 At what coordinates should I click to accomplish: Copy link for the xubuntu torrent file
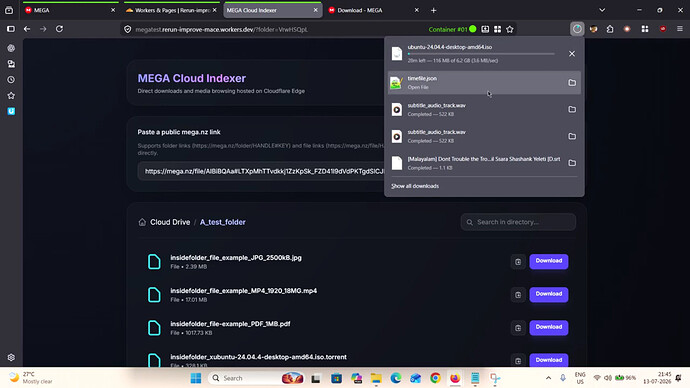(518, 360)
